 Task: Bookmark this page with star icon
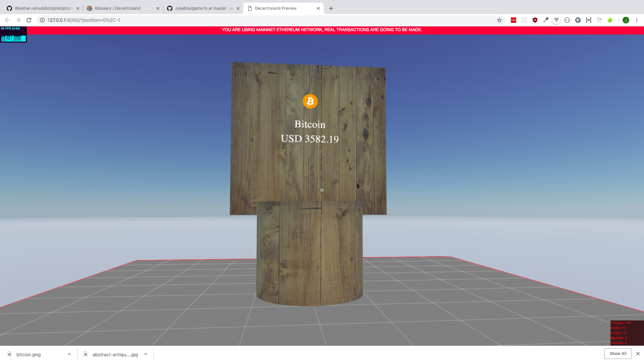(499, 20)
